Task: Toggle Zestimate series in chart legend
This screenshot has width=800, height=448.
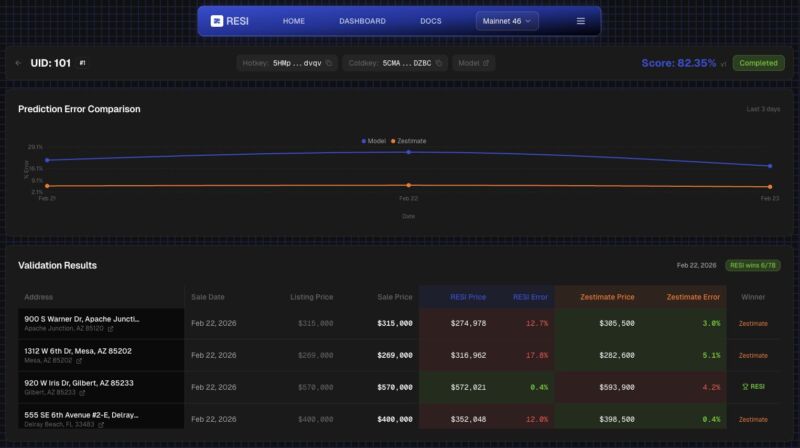Action: tap(409, 141)
